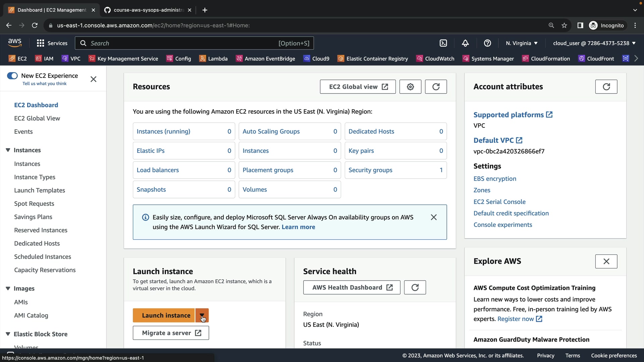Open the notifications bell icon
644x362 pixels.
point(465,43)
